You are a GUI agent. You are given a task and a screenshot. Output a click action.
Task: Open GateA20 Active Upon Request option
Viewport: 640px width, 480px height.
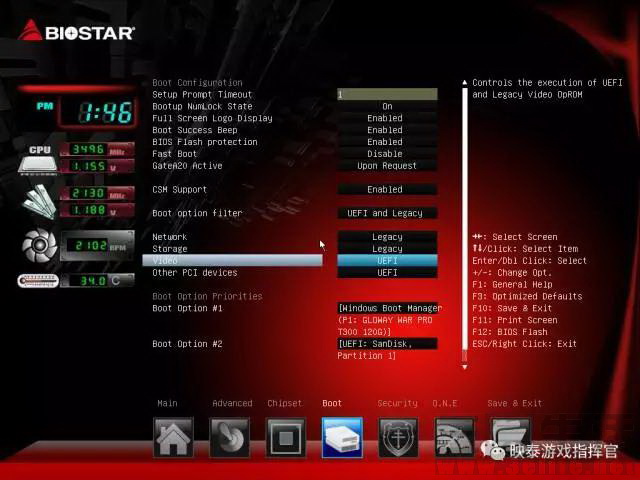click(x=387, y=166)
